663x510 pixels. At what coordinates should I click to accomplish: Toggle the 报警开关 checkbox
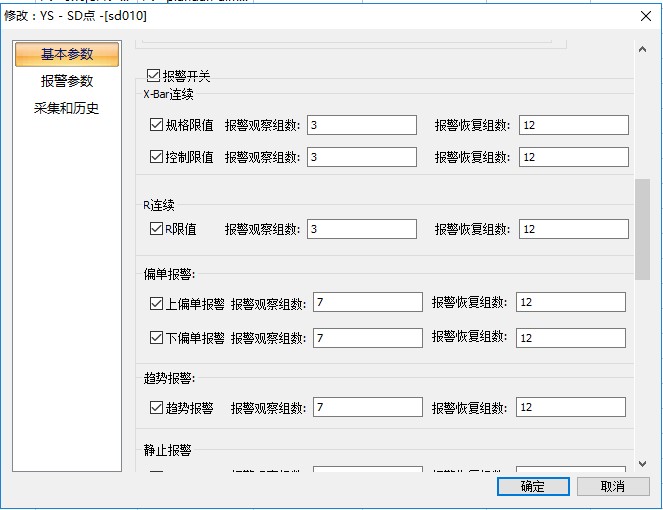pyautogui.click(x=154, y=75)
